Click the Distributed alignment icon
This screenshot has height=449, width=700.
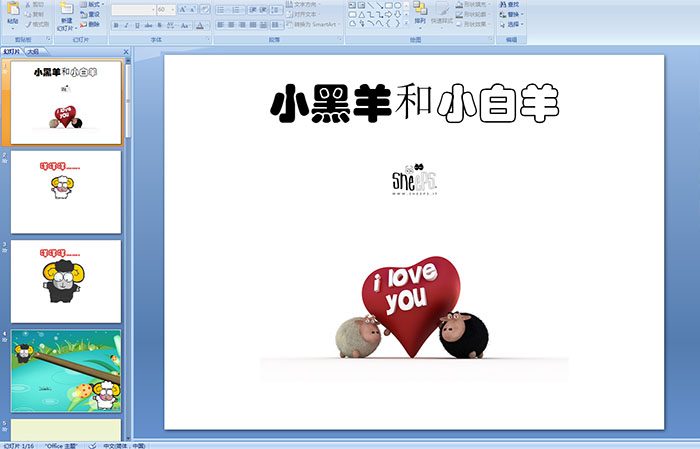click(263, 25)
